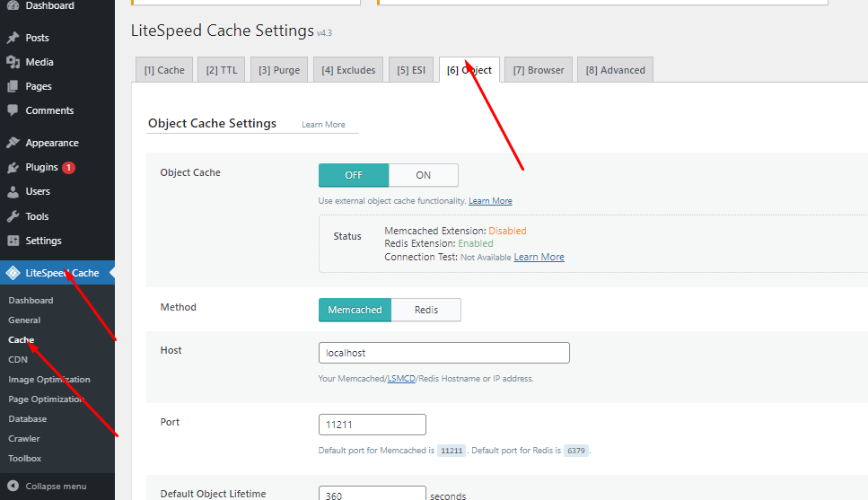This screenshot has height=500, width=868.
Task: Click the LiteSpeed Cache diamond icon
Action: (13, 273)
